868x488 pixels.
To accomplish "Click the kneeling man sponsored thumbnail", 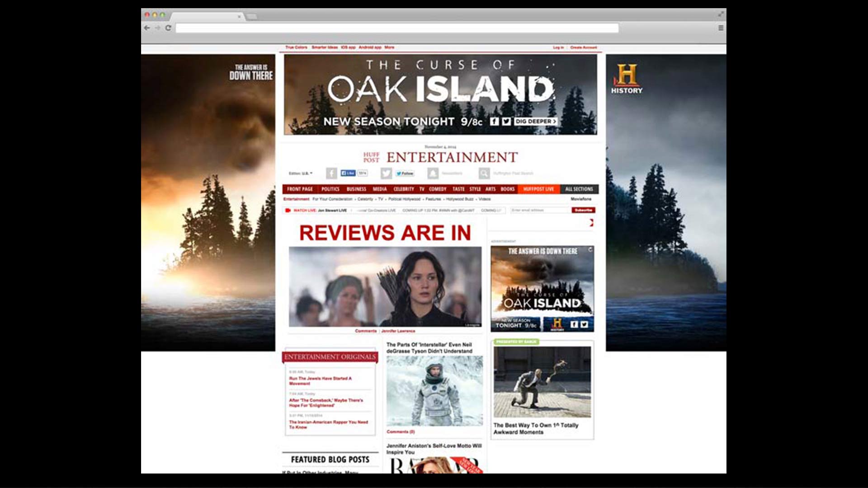I will 542,382.
